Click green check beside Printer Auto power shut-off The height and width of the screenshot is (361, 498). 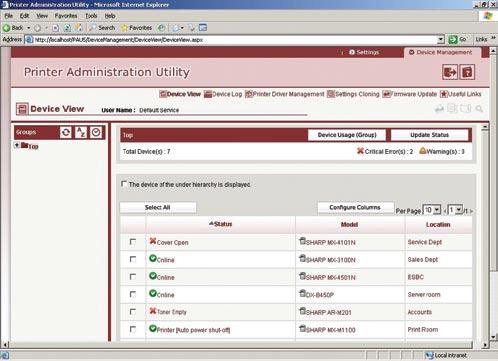(153, 329)
